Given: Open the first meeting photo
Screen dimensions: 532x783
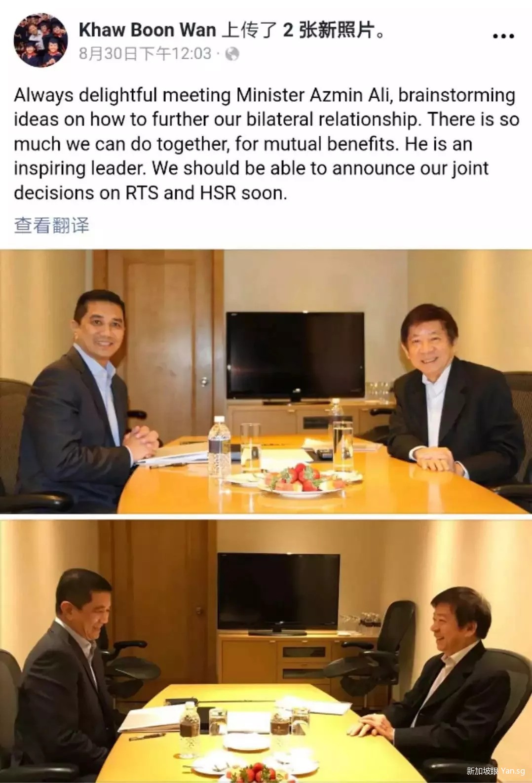Looking at the screenshot, I should pyautogui.click(x=266, y=382).
